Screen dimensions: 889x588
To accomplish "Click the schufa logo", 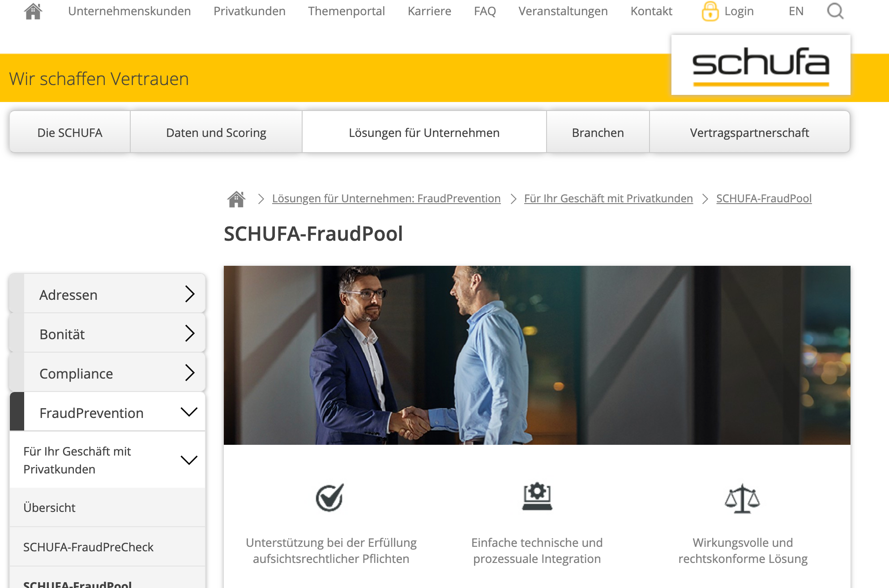I will click(x=761, y=65).
